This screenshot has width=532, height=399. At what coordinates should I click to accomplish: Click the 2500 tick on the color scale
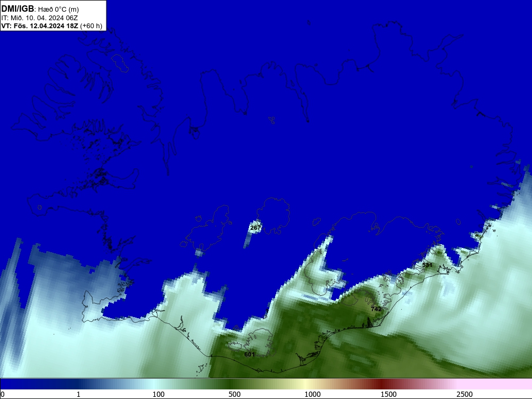point(464,394)
